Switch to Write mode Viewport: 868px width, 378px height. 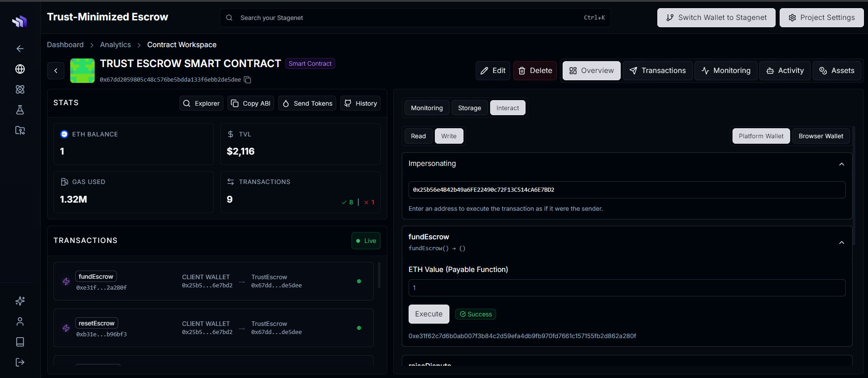tap(449, 136)
